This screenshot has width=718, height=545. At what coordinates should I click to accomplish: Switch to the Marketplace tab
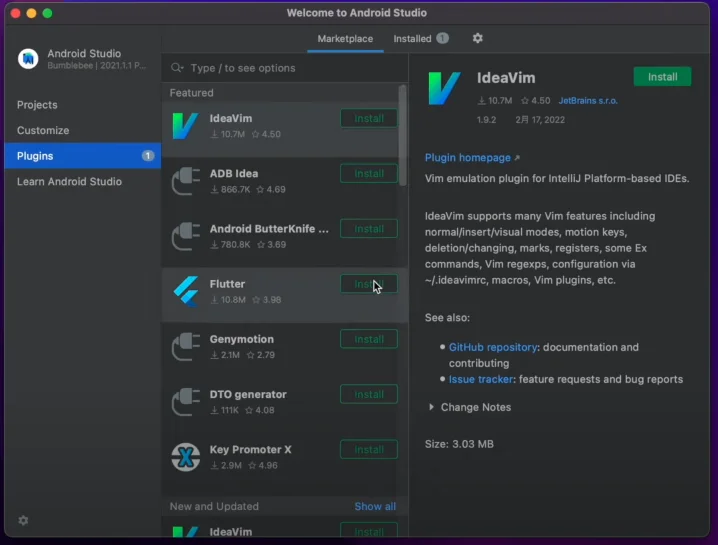345,39
